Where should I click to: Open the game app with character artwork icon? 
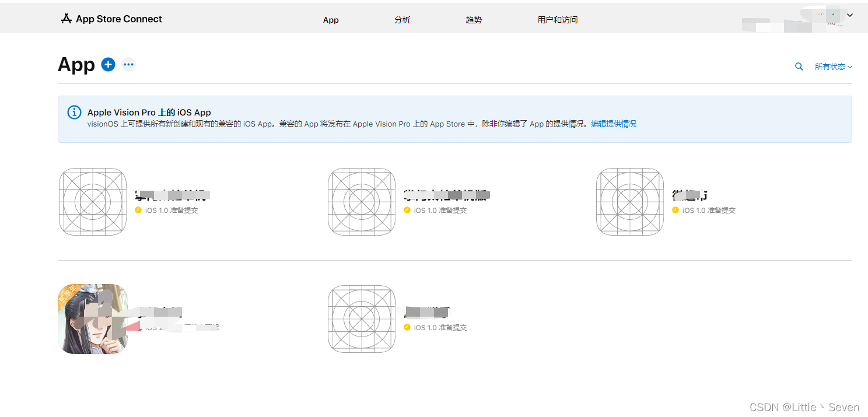(93, 319)
